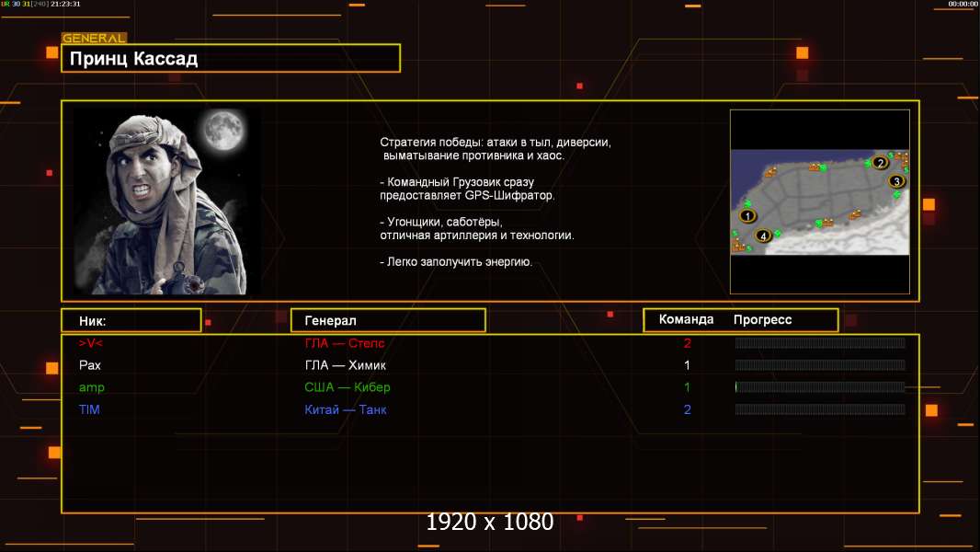Click the loading progress bar for amp
The height and width of the screenshot is (552, 980).
(820, 387)
